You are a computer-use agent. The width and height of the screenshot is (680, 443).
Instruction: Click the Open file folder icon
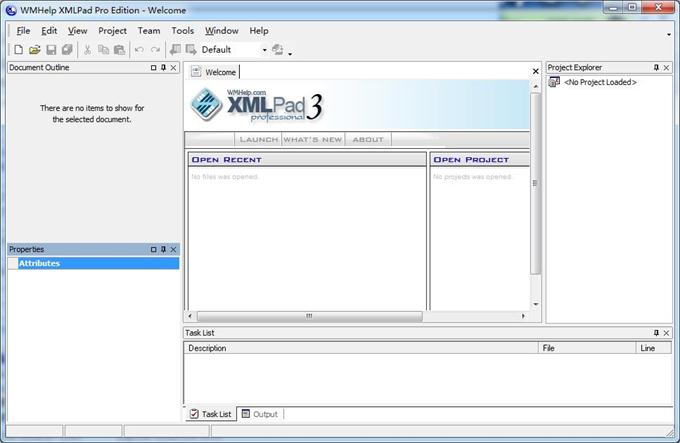pyautogui.click(x=34, y=50)
